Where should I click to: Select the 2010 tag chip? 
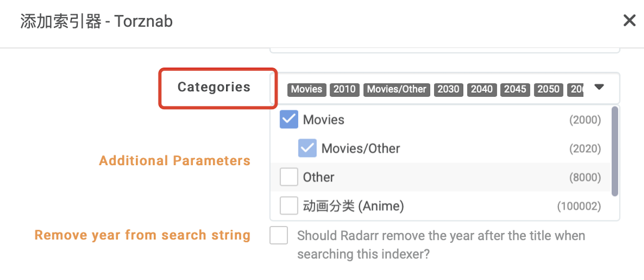click(x=344, y=90)
